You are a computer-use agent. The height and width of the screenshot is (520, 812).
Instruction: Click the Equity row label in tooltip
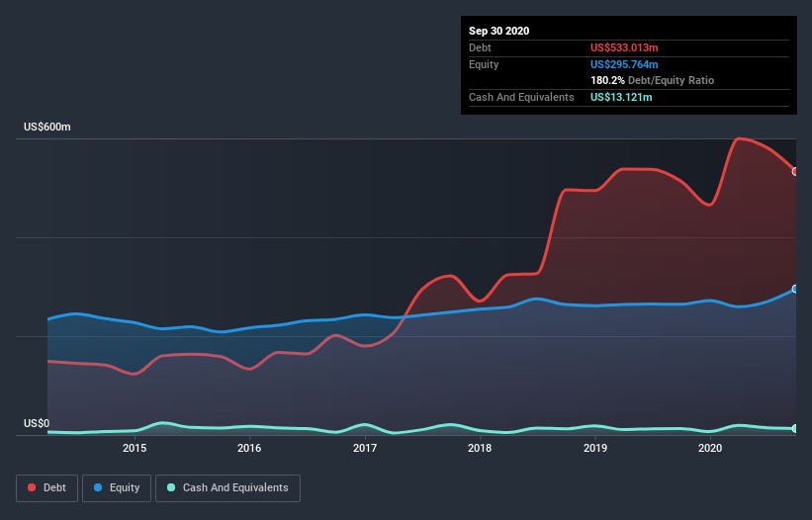484,64
